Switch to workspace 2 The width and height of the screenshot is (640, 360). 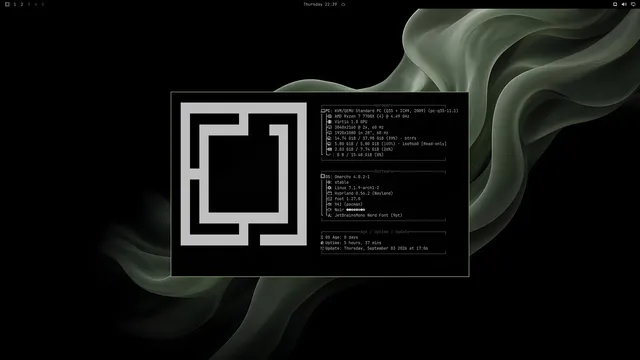coord(22,4)
